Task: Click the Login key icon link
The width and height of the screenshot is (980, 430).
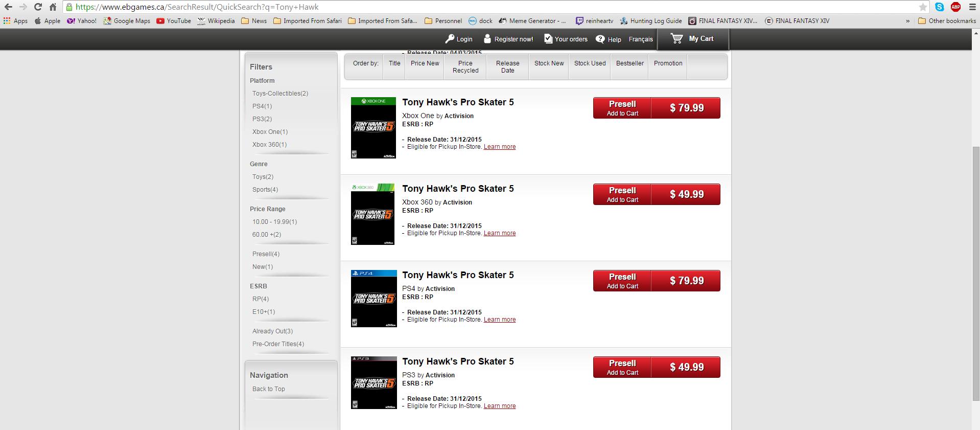Action: (459, 39)
